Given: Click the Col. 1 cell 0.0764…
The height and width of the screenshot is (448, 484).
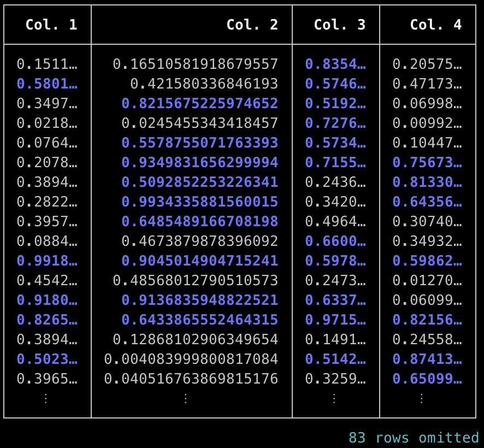Looking at the screenshot, I should pyautogui.click(x=47, y=143).
